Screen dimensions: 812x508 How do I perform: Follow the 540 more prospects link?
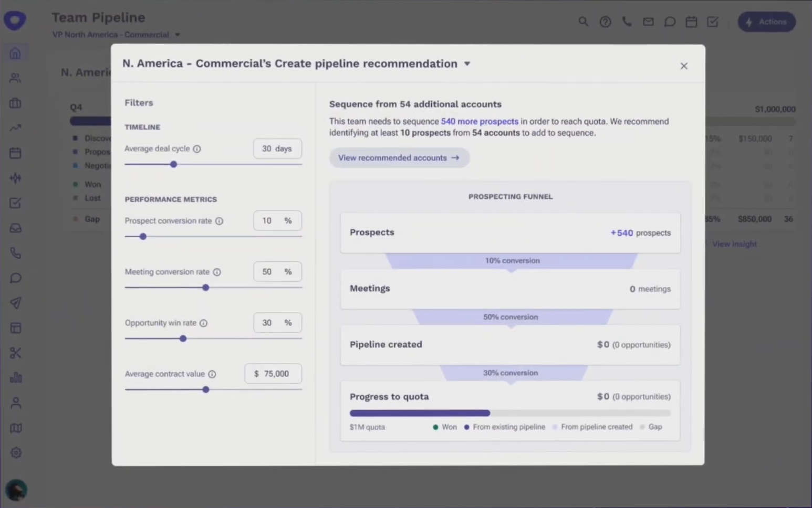click(x=479, y=121)
